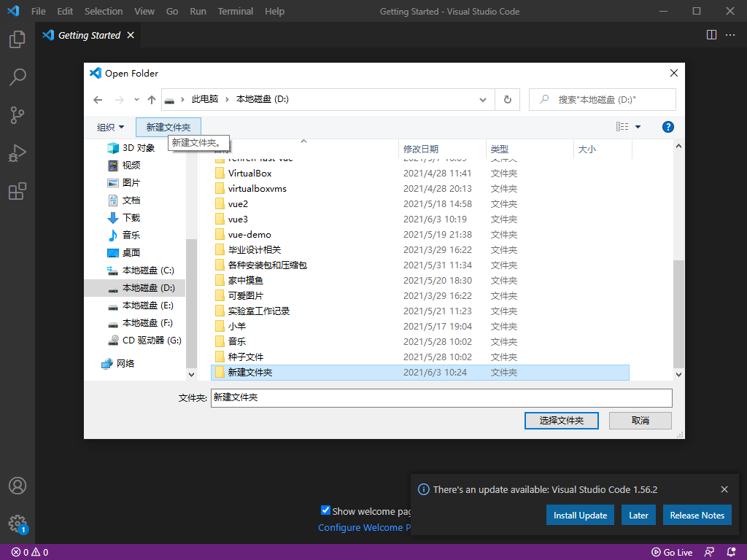Open the Explorer view in activity bar
The image size is (747, 560).
[18, 39]
